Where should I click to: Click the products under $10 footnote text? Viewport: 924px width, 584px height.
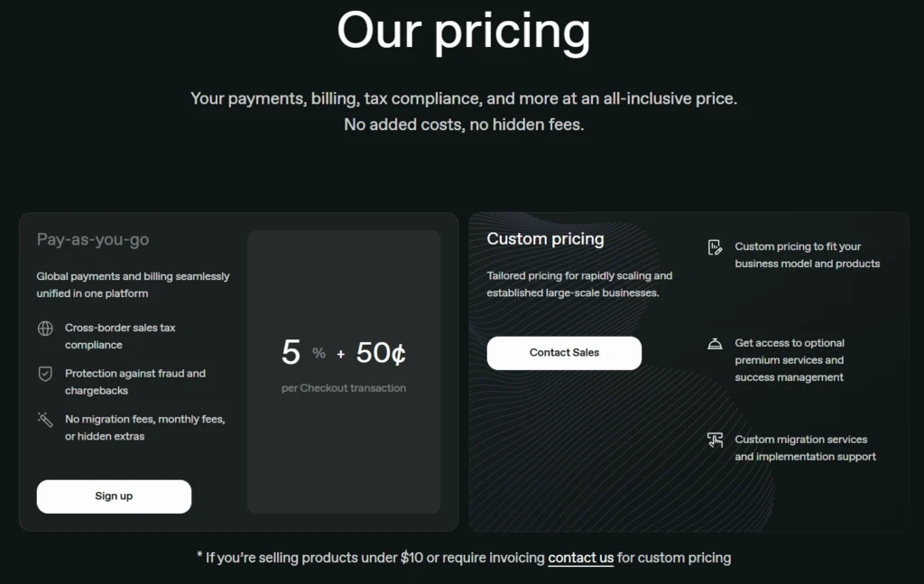tap(361, 558)
